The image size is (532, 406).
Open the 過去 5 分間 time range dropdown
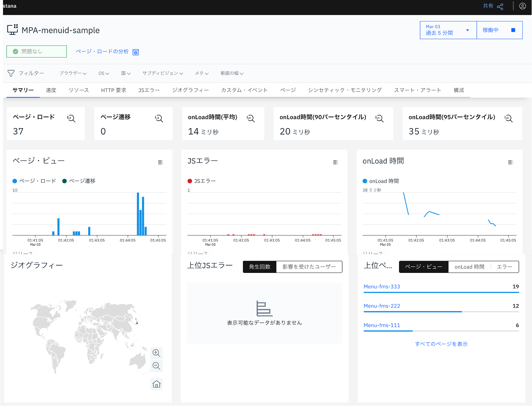click(x=448, y=30)
